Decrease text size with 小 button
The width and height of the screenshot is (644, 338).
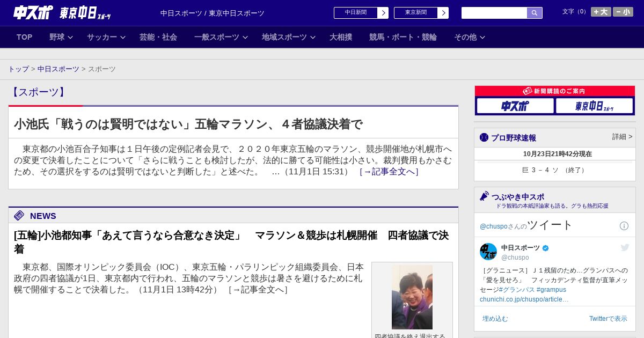(623, 12)
